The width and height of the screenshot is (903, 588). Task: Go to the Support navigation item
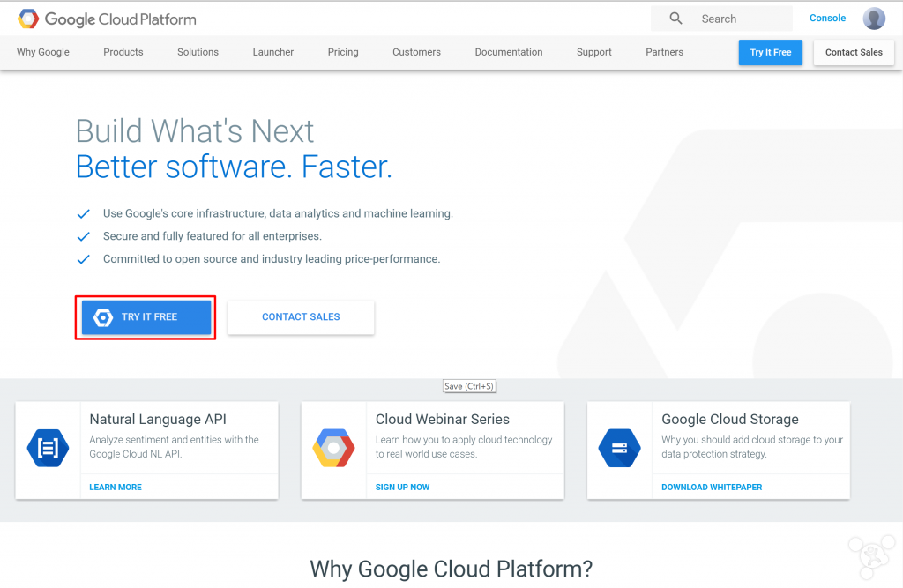tap(593, 52)
